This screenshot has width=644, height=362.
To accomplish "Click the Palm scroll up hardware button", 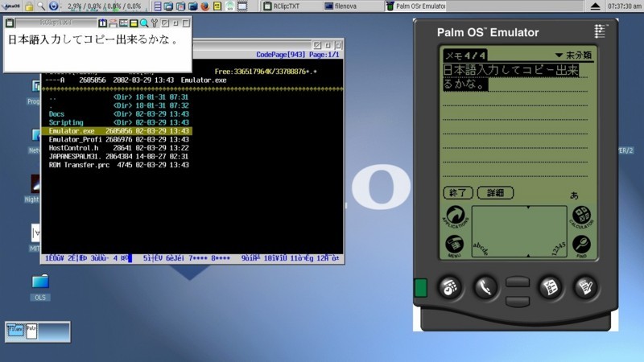I will pyautogui.click(x=518, y=282).
